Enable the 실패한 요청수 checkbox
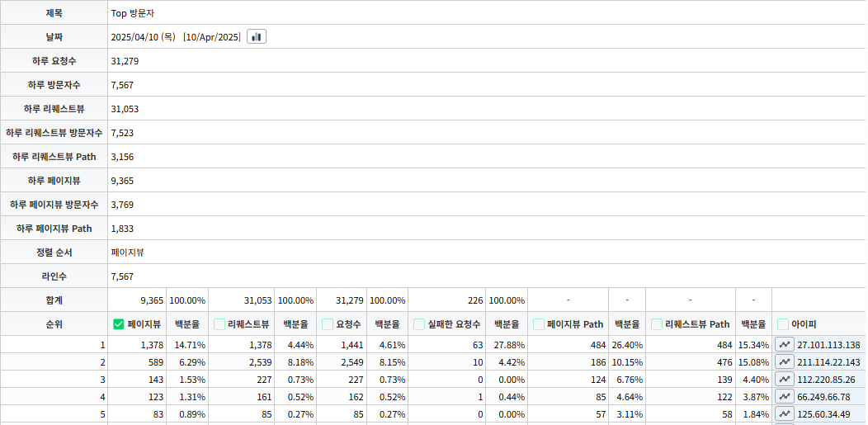The width and height of the screenshot is (868, 425). 419,324
